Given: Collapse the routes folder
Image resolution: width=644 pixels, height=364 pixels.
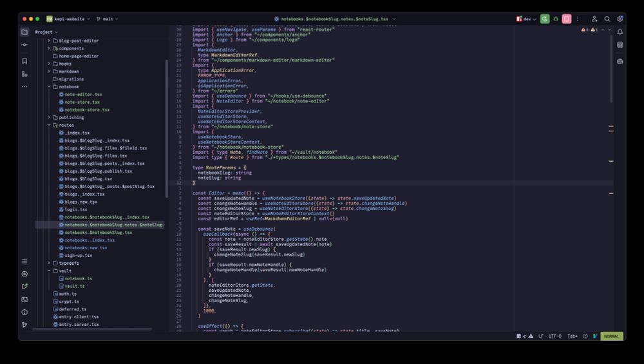Looking at the screenshot, I should 49,125.
